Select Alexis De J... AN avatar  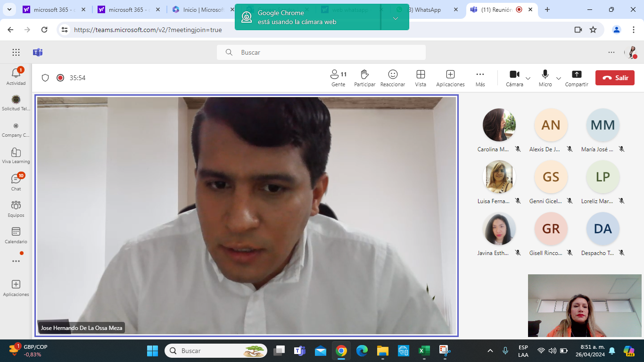click(x=551, y=125)
